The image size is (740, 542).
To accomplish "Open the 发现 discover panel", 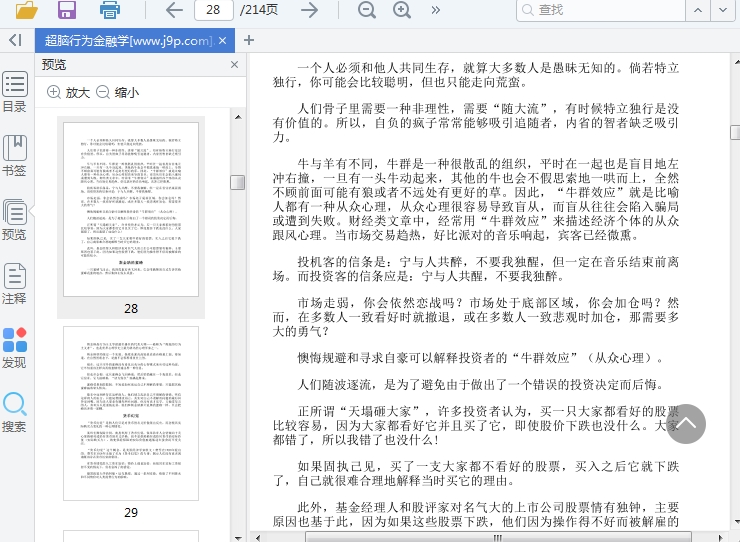I will click(x=15, y=348).
